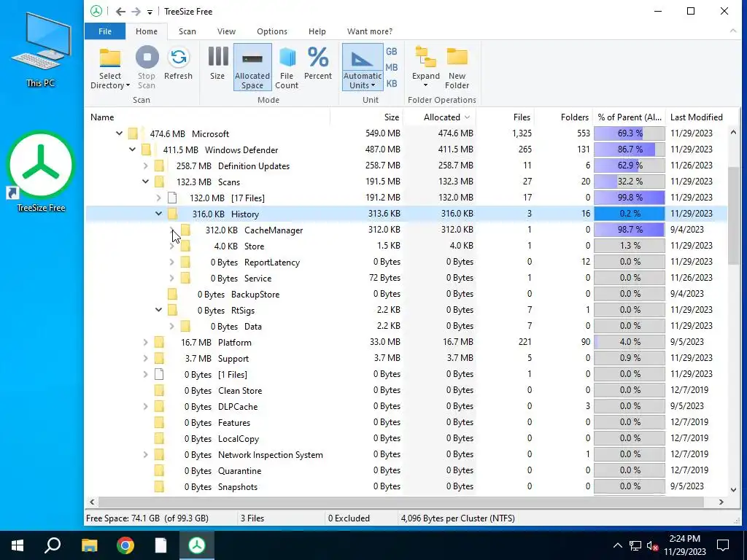Create a New Folder

pos(457,68)
